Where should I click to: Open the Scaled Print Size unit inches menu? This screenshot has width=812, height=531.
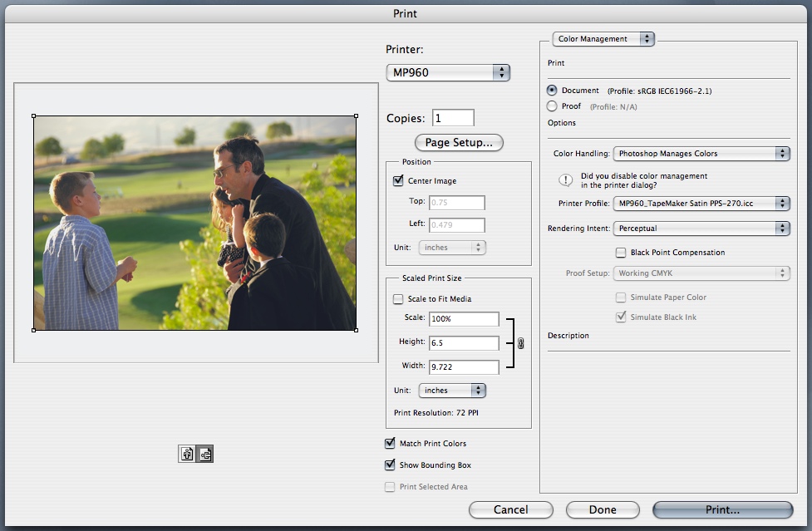[453, 390]
